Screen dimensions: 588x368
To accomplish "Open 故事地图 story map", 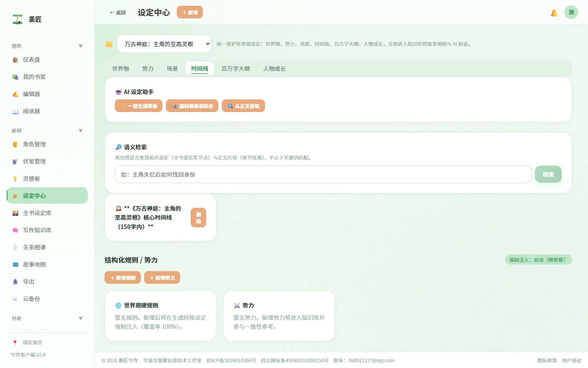I will (47, 265).
